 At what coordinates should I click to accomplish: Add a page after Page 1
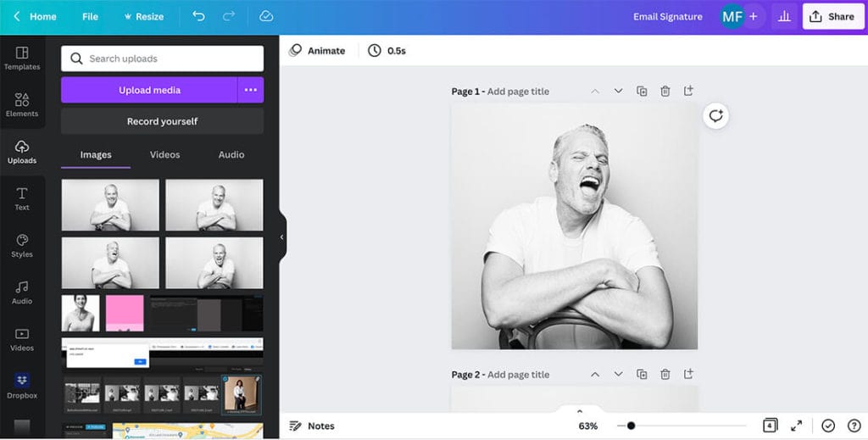pos(688,91)
